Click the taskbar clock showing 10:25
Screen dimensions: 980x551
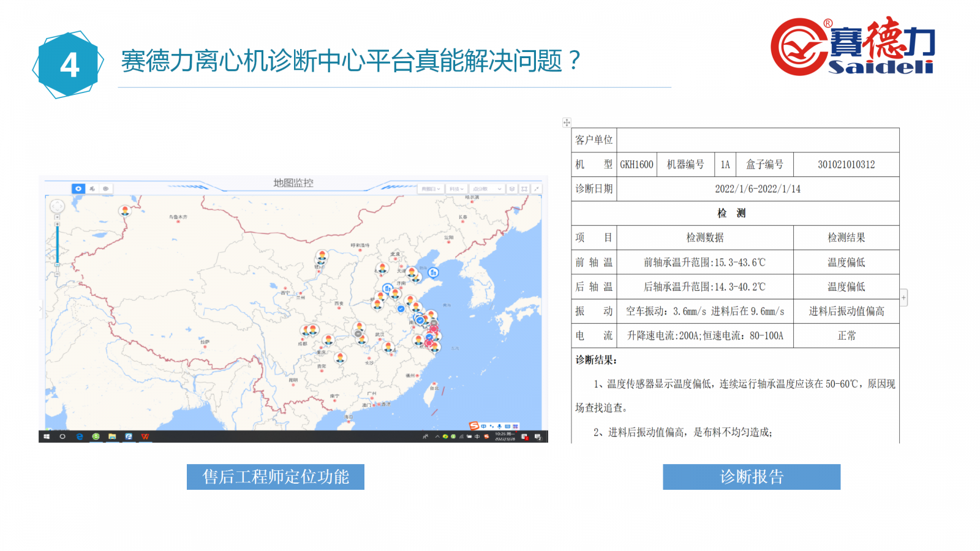505,437
